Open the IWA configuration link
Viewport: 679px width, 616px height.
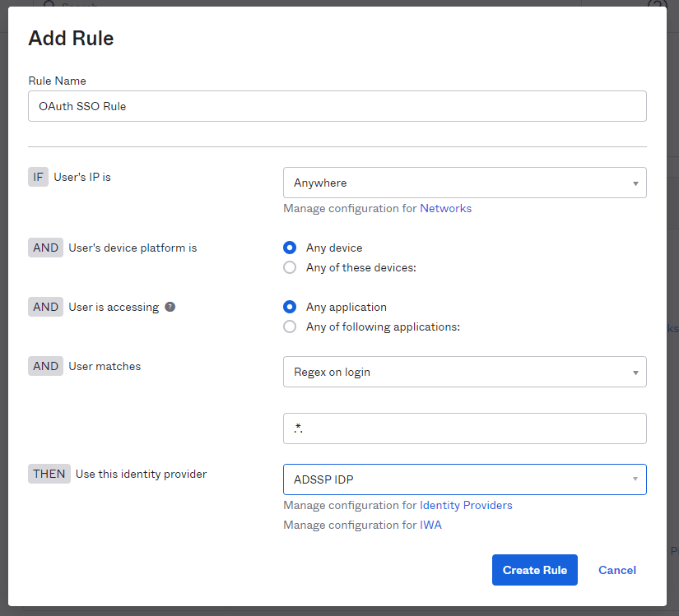[x=430, y=525]
